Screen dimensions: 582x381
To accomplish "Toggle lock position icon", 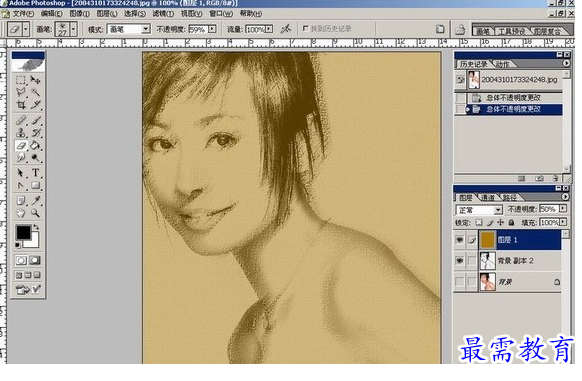I will [500, 222].
